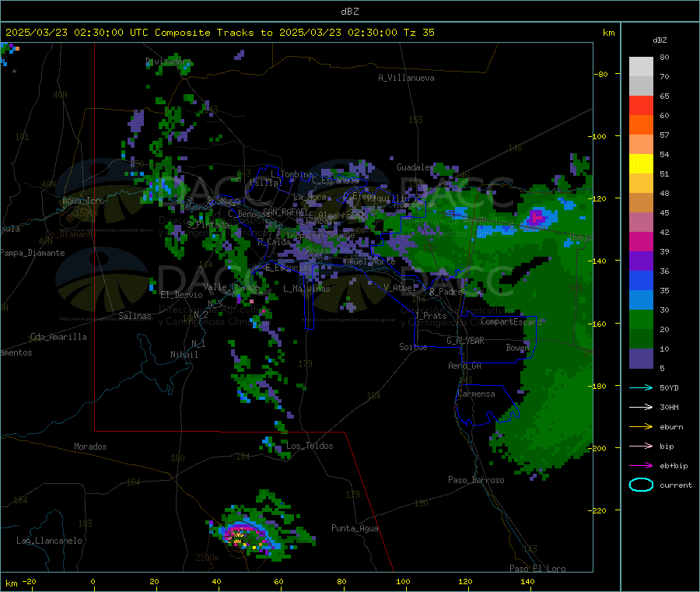Click the 'Lag.Llancanelo' map label
The height and width of the screenshot is (592, 700).
point(50,541)
